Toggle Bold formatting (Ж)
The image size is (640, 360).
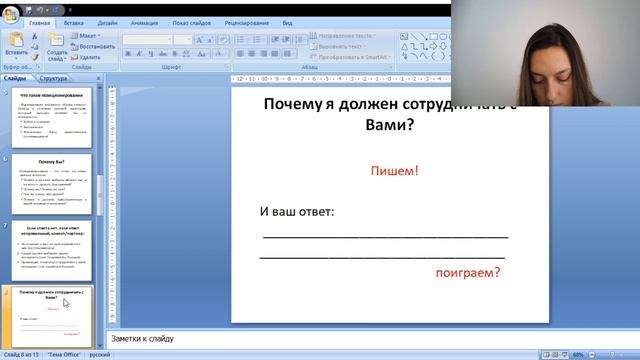coord(128,53)
